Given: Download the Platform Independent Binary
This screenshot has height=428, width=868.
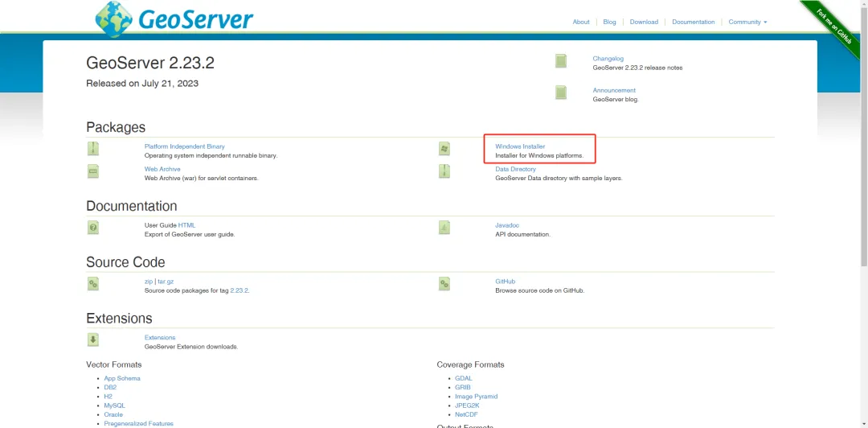Looking at the screenshot, I should tap(184, 146).
